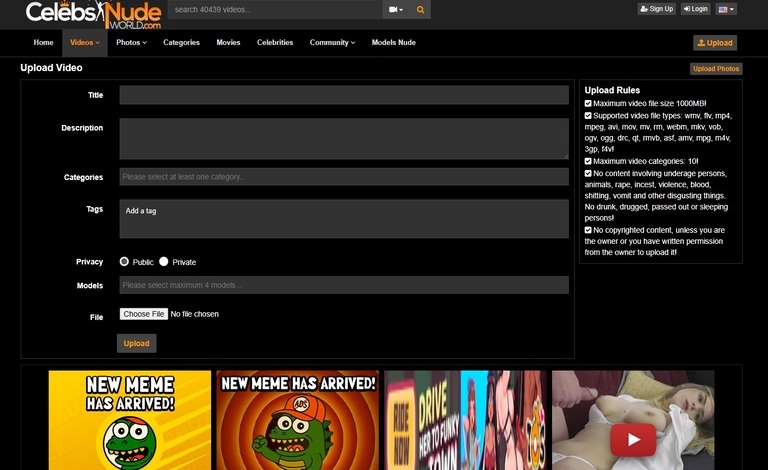Expand the Videos navigation dropdown
The width and height of the screenshot is (768, 470).
point(84,43)
